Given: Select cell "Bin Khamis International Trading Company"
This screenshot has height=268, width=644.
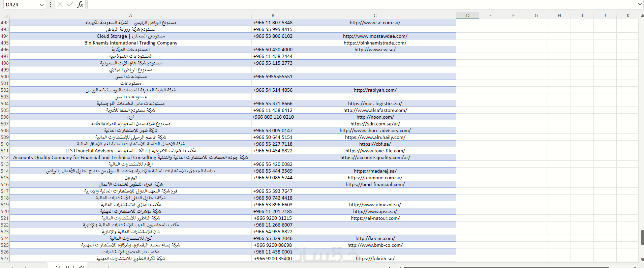Looking at the screenshot, I should [x=130, y=43].
